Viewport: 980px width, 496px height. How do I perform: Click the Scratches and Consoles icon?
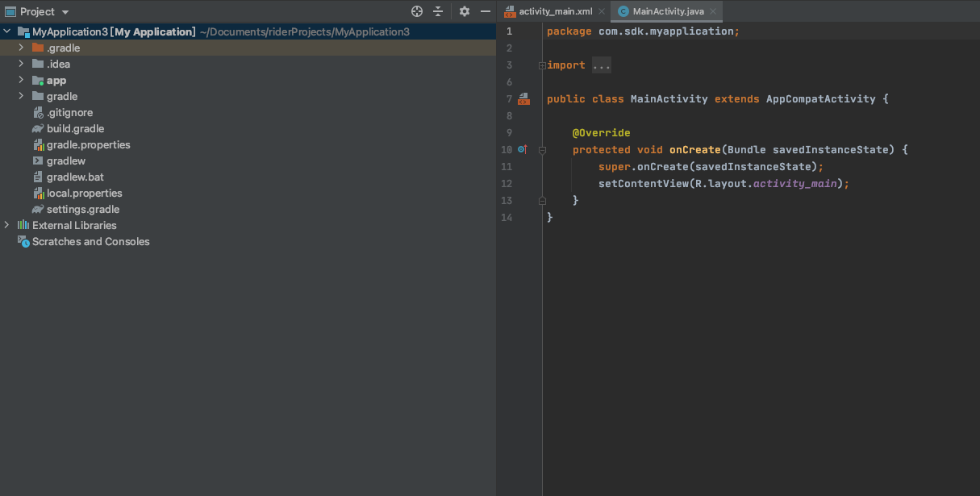(x=23, y=241)
